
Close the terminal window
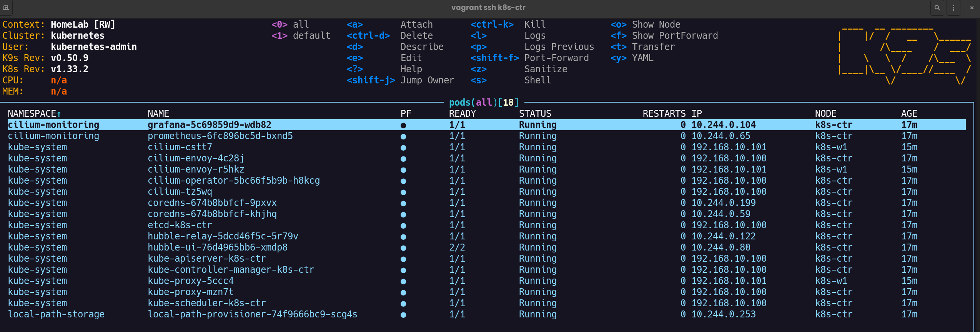tap(972, 8)
